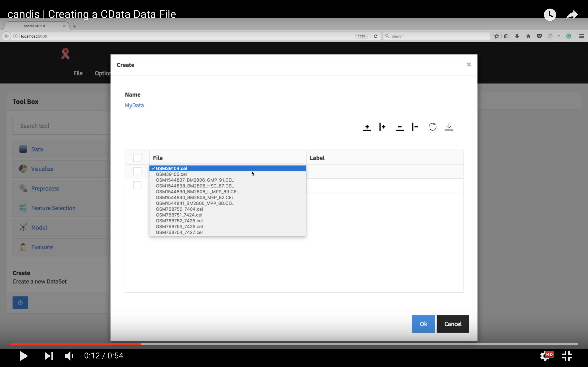Select the Model tool
Image resolution: width=588 pixels, height=367 pixels.
[x=39, y=227]
